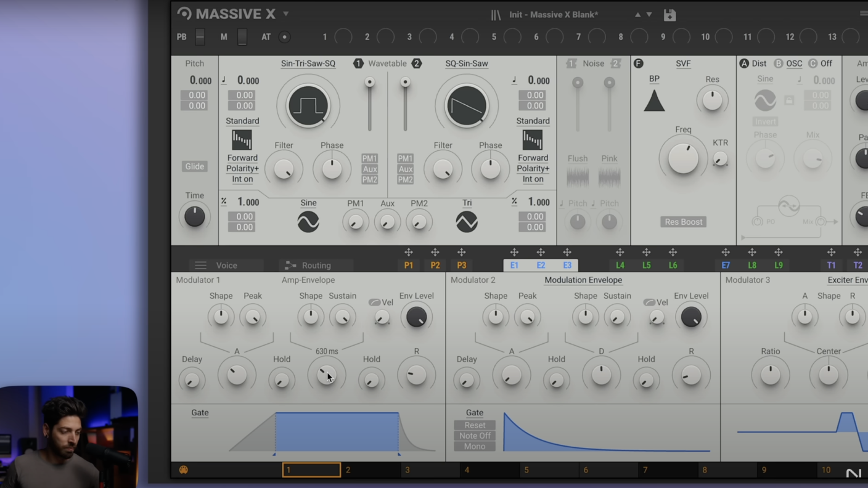Click the filter Freq knob
Image resolution: width=868 pixels, height=488 pixels.
[x=683, y=158]
